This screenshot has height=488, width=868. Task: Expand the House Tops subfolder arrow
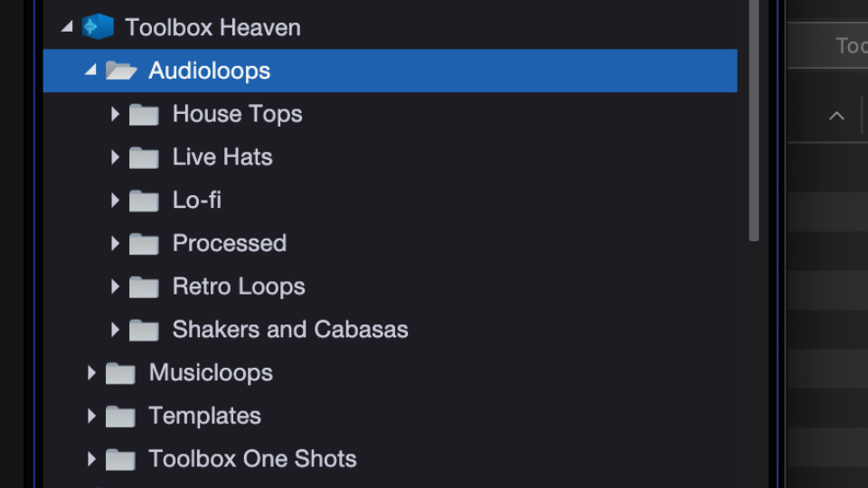click(115, 114)
